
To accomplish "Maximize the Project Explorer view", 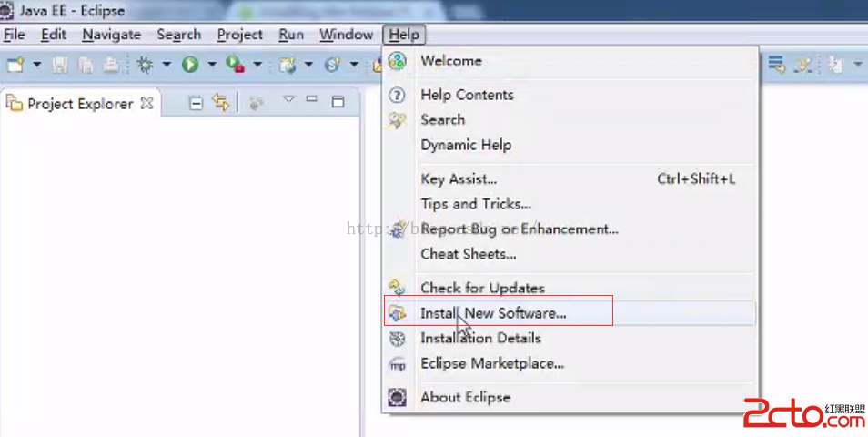I will coord(338,102).
